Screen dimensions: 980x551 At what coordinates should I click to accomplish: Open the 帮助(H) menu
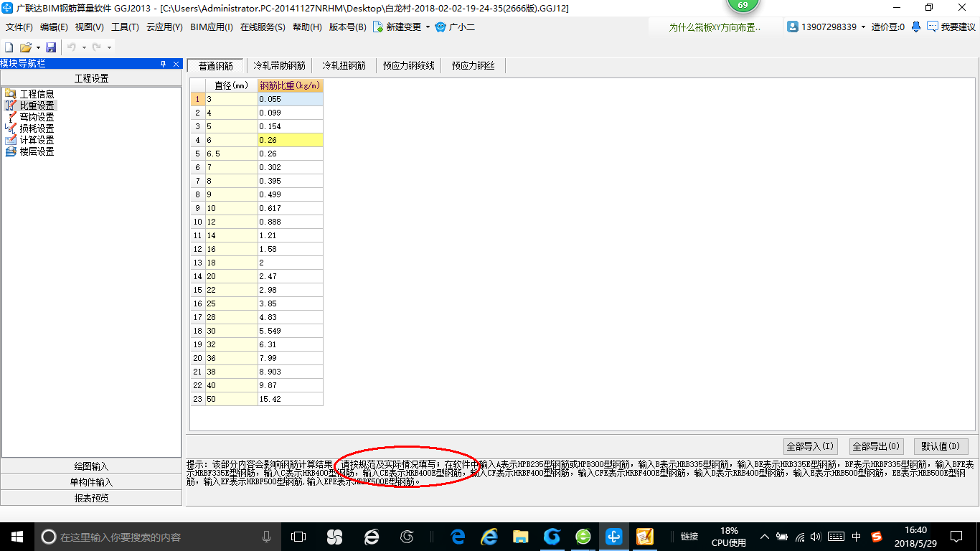(307, 27)
